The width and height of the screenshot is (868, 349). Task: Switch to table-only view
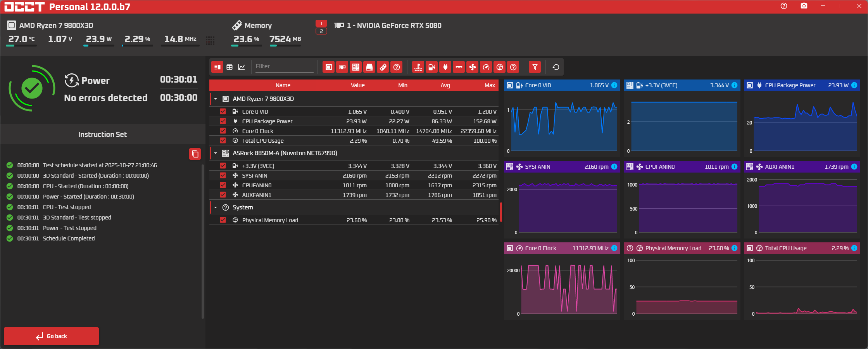230,67
